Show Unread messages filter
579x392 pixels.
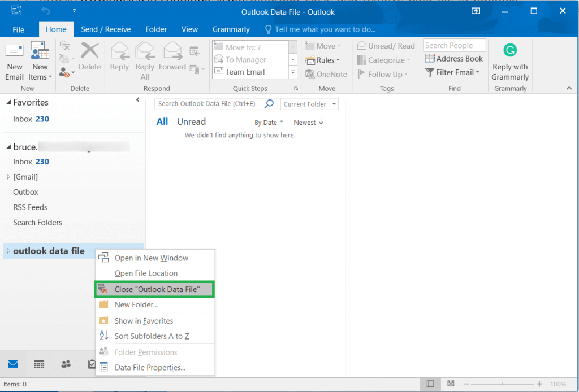pyautogui.click(x=191, y=121)
